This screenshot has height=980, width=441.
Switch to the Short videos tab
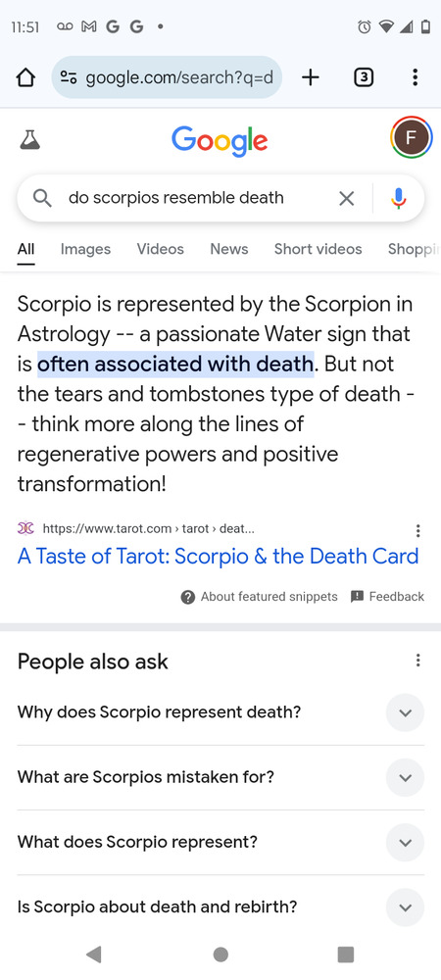(x=318, y=249)
